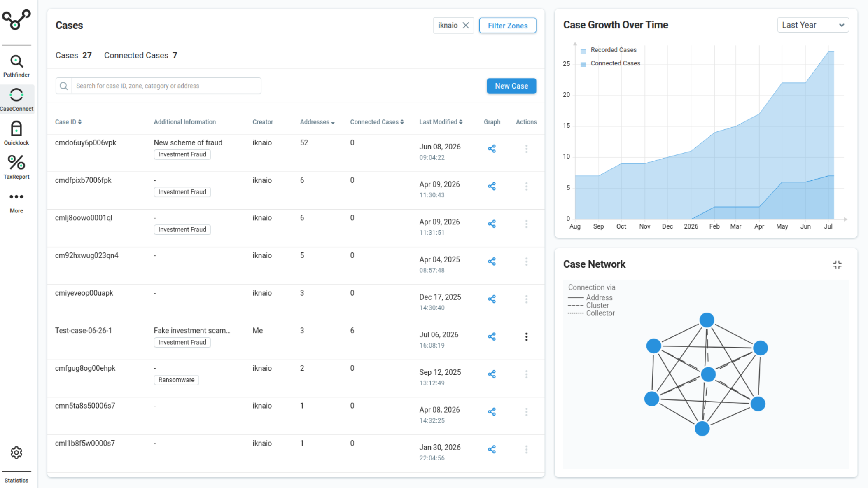This screenshot has height=488, width=868.
Task: Open graph for case cmdfpixb7006fpk
Action: tap(492, 187)
